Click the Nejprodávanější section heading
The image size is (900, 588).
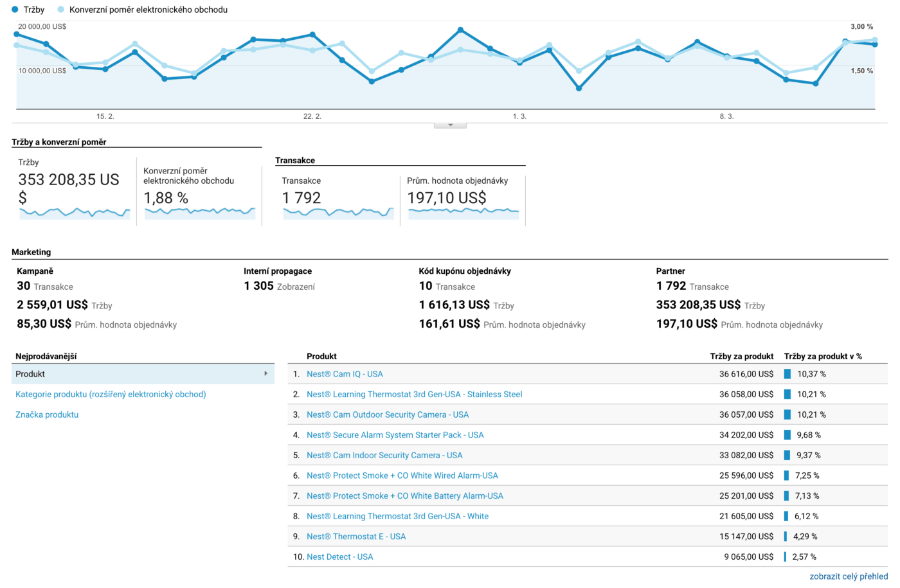coord(46,356)
